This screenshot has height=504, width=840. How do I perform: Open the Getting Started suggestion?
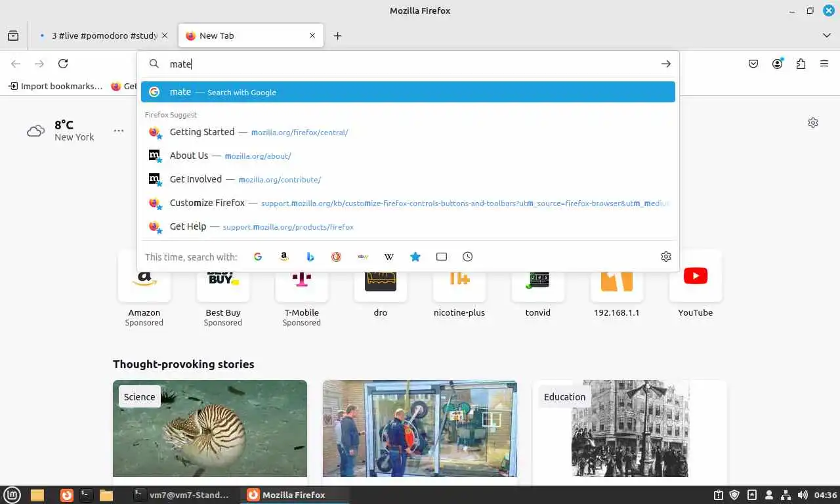pyautogui.click(x=408, y=132)
